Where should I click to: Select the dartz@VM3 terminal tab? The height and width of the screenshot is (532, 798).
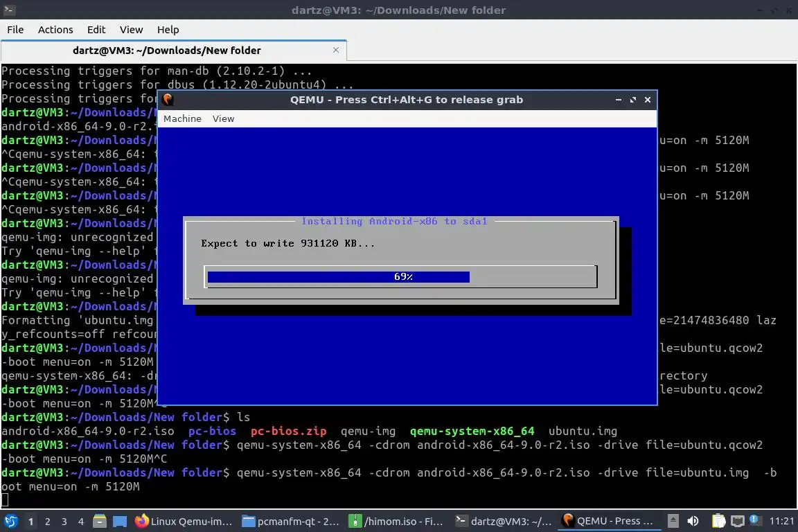(174, 51)
